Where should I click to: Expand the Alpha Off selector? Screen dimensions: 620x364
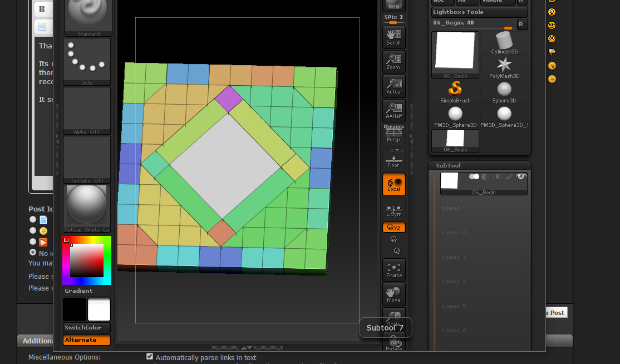tap(88, 109)
